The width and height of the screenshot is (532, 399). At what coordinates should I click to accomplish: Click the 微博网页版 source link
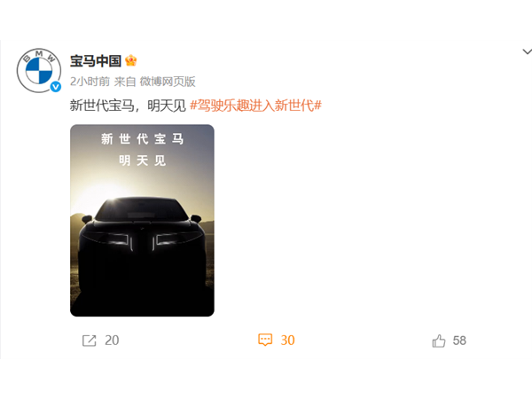168,82
